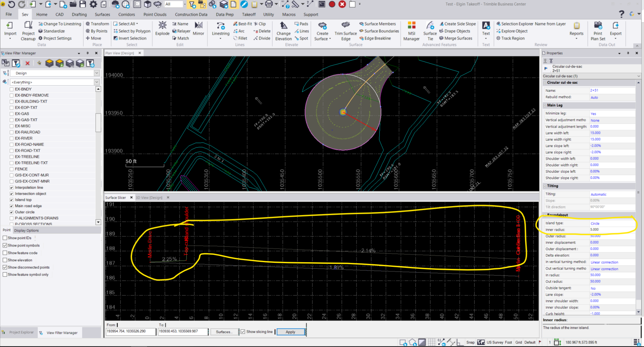Click inside the From coordinate input field
The width and height of the screenshot is (644, 347).
(131, 331)
